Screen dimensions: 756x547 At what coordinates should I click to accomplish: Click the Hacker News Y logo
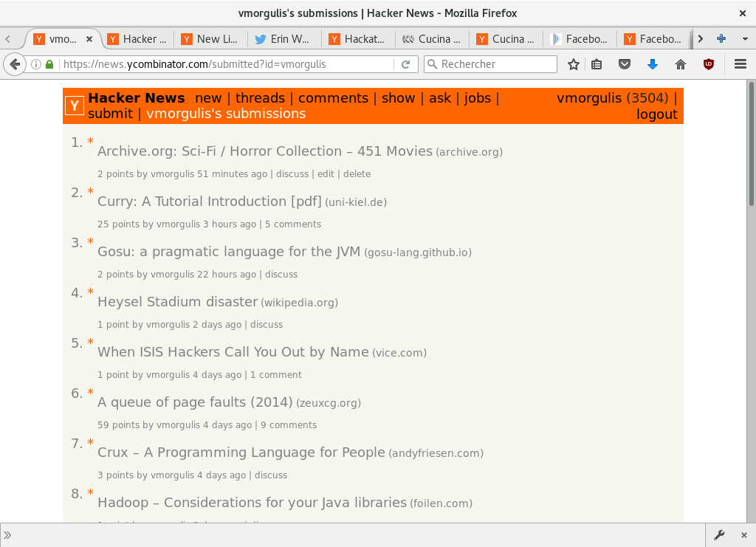(75, 106)
